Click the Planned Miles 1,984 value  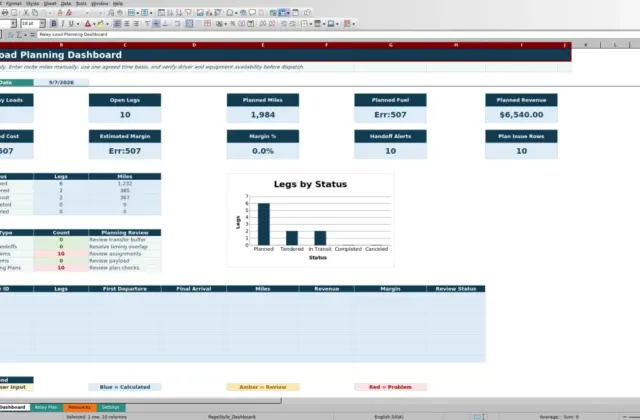(x=263, y=115)
